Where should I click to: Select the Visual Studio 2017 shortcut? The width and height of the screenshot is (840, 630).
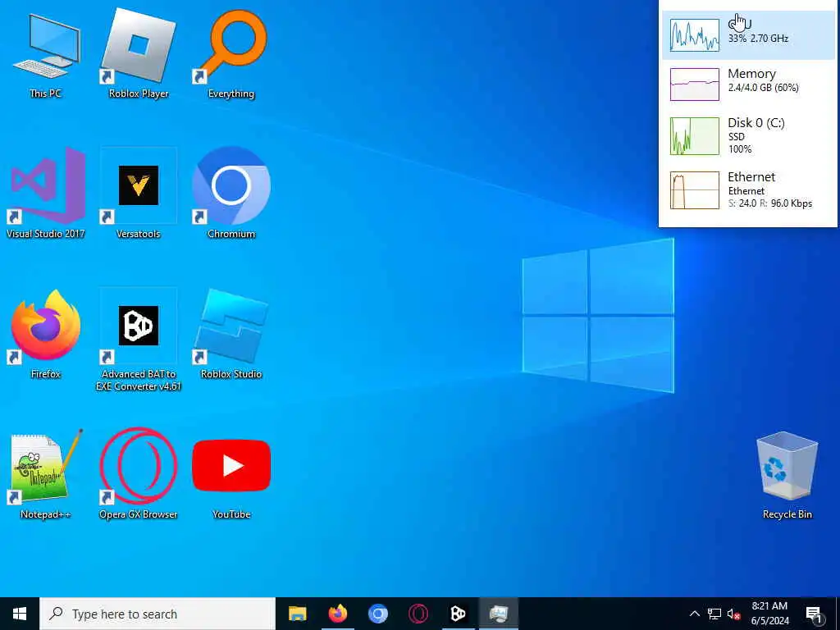pos(46,194)
